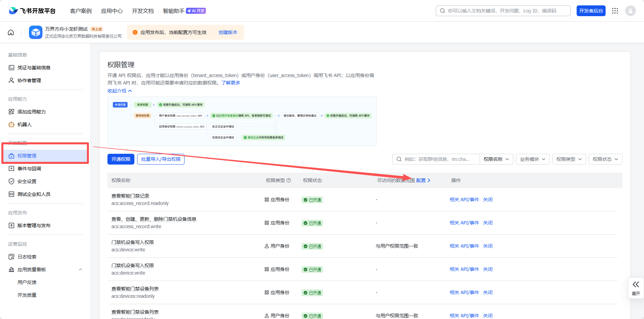Collapse the 应用质量看板 sidebar section
This screenshot has height=319, width=644.
tap(80, 270)
